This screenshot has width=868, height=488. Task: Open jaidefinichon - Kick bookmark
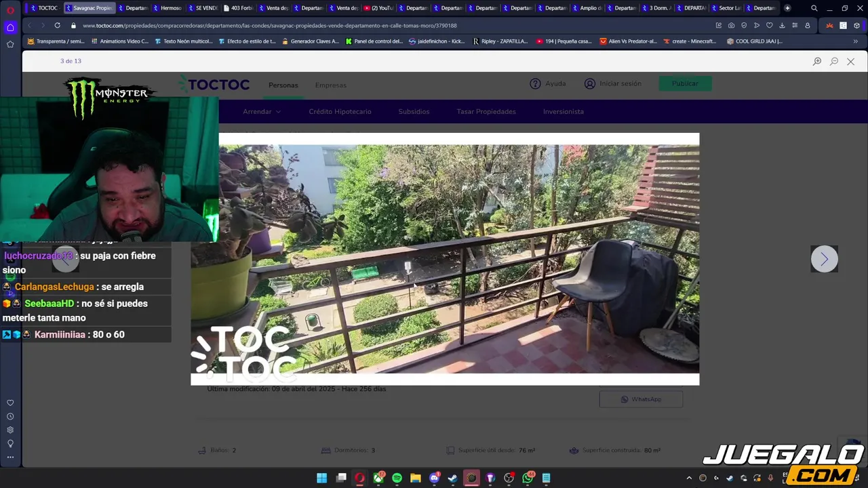pyautogui.click(x=437, y=41)
